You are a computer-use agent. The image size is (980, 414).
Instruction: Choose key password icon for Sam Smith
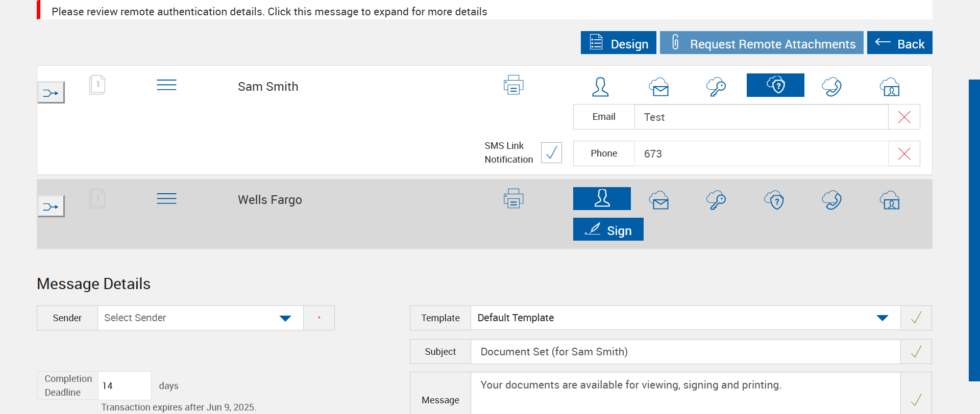pyautogui.click(x=716, y=87)
